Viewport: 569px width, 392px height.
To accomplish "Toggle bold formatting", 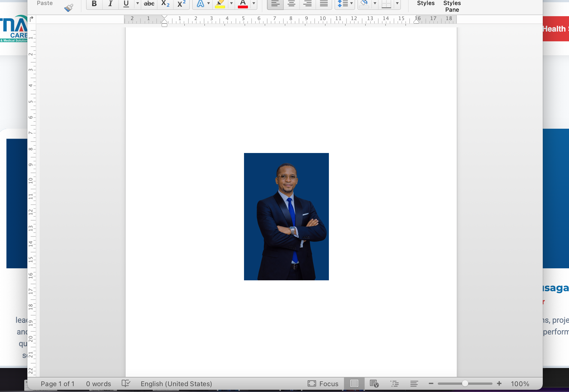I will pos(94,4).
